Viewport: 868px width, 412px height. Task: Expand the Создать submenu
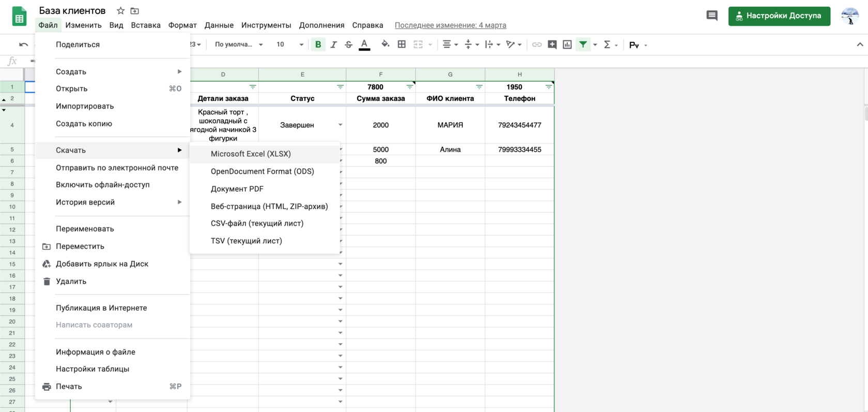pyautogui.click(x=113, y=72)
